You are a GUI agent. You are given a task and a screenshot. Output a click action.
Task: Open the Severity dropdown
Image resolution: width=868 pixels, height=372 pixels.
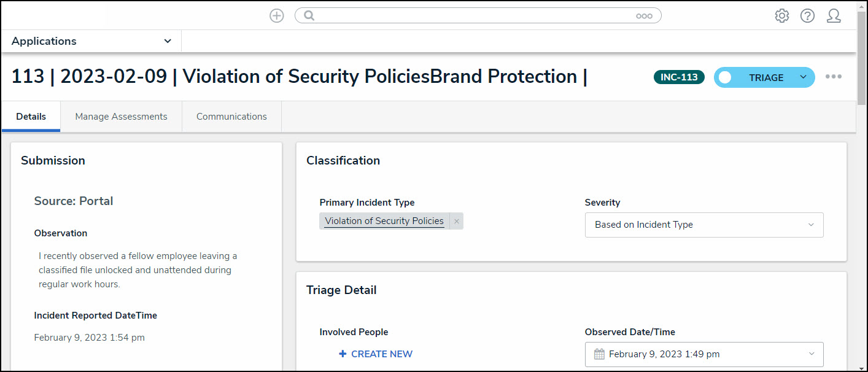tap(703, 225)
